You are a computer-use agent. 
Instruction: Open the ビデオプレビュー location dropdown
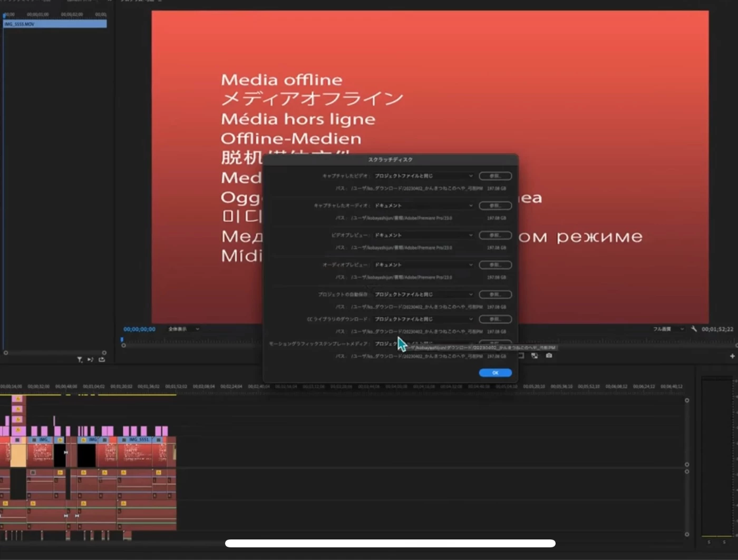tap(423, 235)
